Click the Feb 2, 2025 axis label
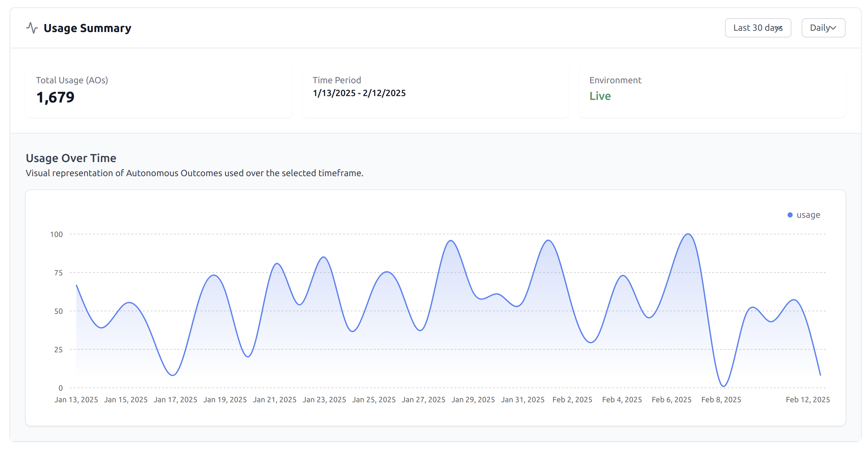This screenshot has height=449, width=868. (x=572, y=400)
